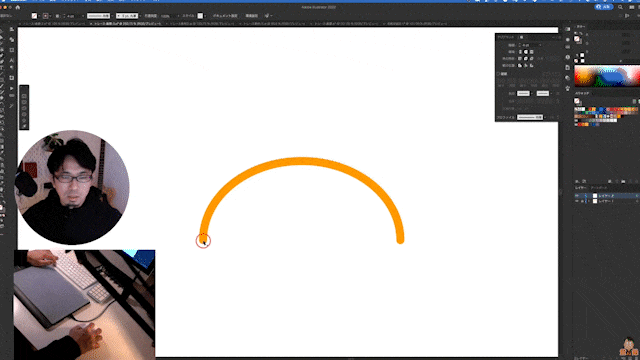Choose the bevel join corner icon
Image resolution: width=640 pixels, height=360 pixels.
click(531, 59)
